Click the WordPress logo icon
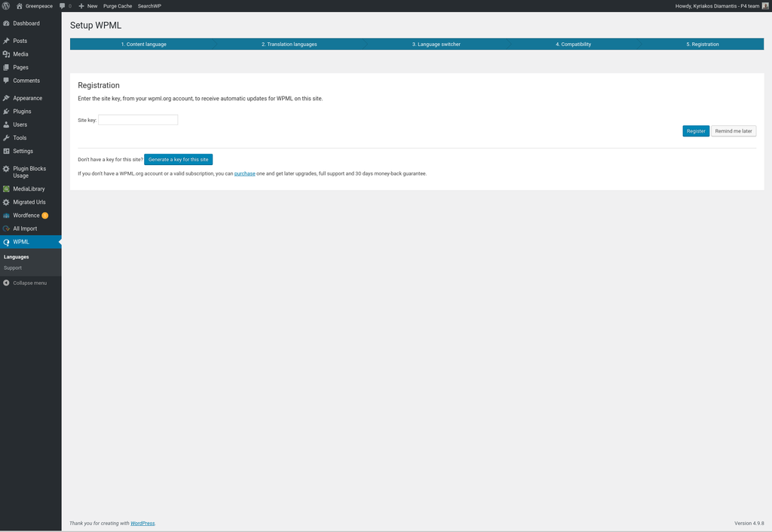 [6, 6]
